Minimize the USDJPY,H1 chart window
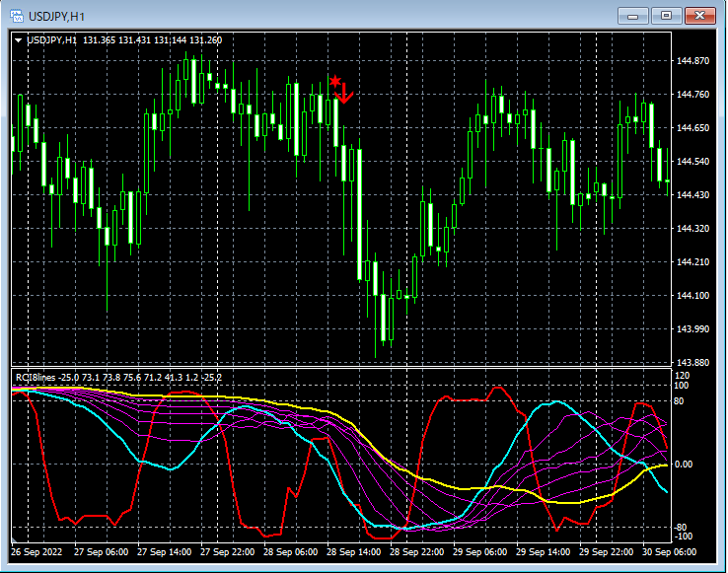Image resolution: width=728 pixels, height=573 pixels. click(633, 16)
